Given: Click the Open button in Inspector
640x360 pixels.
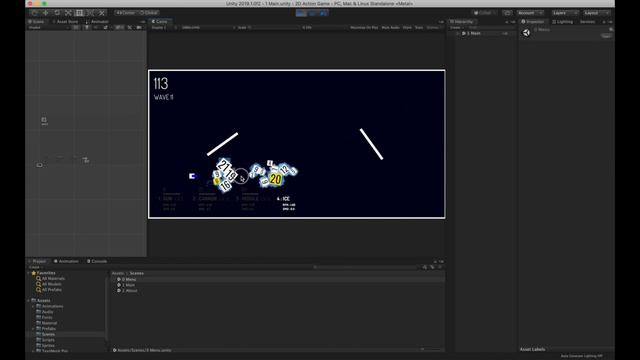Looking at the screenshot, I should point(606,36).
